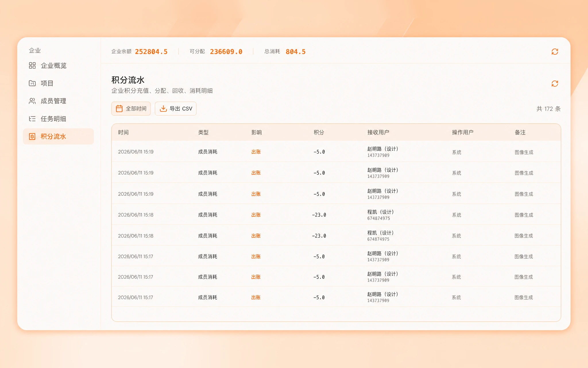Click 143737909 ID in the last row
This screenshot has height=368, width=588.
[x=378, y=301]
